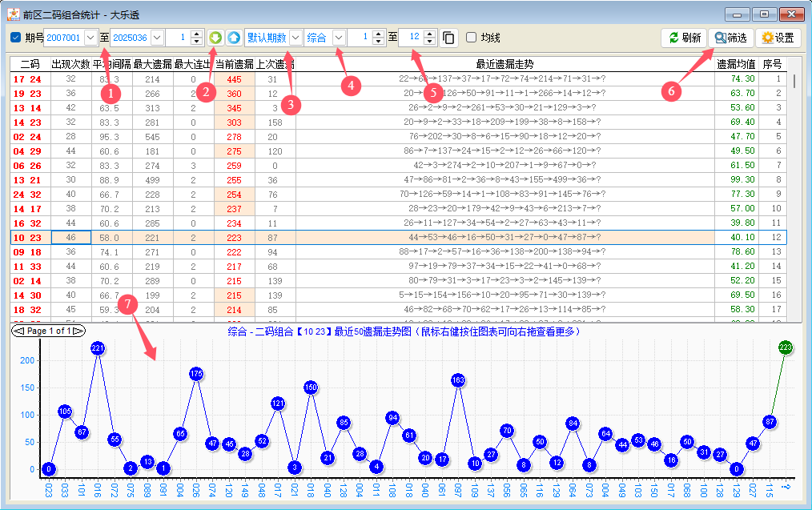Click the 150 data point in the chart
Image resolution: width=812 pixels, height=510 pixels.
311,387
